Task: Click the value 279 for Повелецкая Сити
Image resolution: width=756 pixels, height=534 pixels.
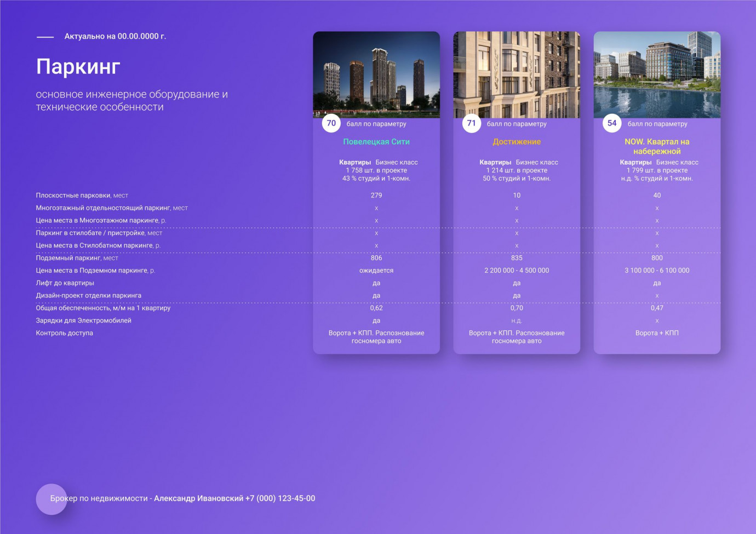Action: [x=376, y=196]
